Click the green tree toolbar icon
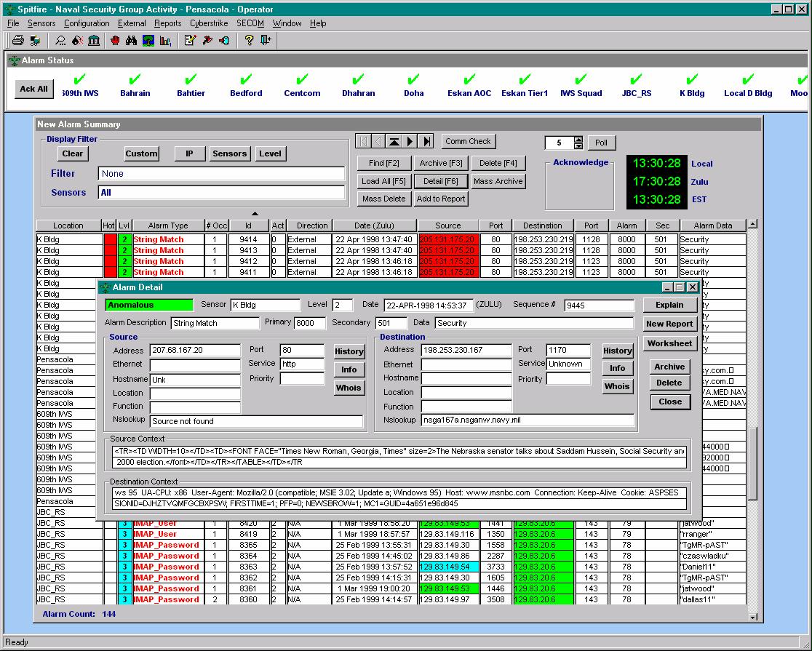Screen dimensions: 812x651 (x=148, y=41)
